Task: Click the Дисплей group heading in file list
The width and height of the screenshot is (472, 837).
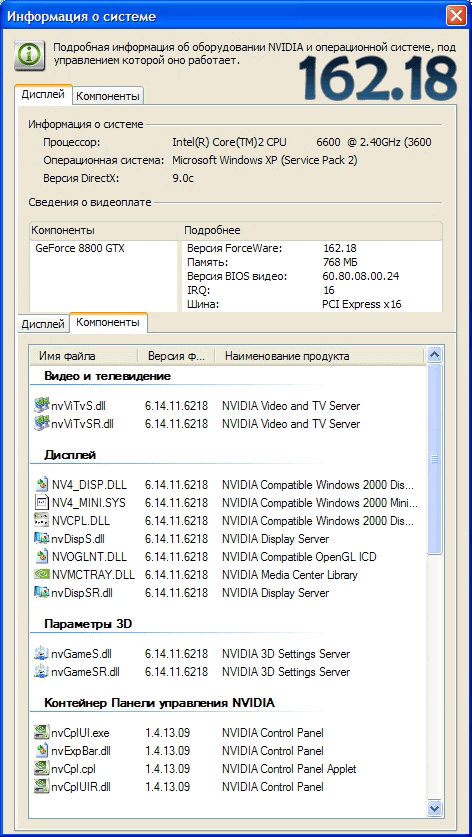Action: [x=70, y=455]
